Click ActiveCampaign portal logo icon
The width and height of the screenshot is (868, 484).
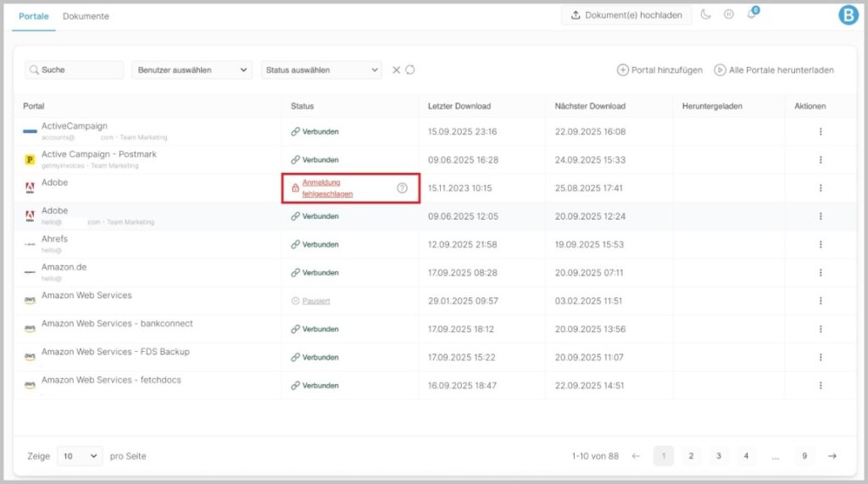point(30,131)
